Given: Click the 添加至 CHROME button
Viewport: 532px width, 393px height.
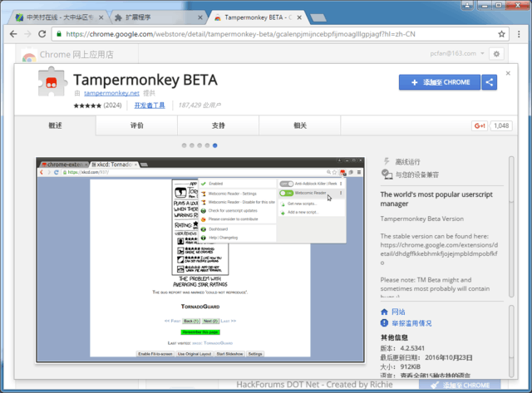Looking at the screenshot, I should coord(440,82).
